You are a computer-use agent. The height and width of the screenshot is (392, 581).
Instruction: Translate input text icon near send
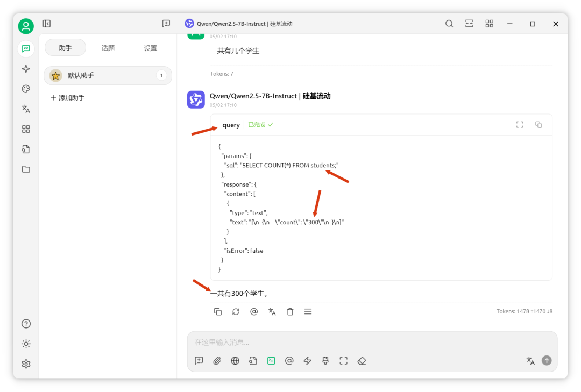click(530, 360)
